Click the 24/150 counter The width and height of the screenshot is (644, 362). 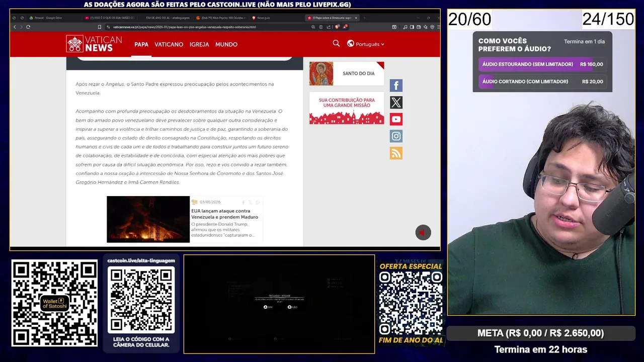[608, 19]
